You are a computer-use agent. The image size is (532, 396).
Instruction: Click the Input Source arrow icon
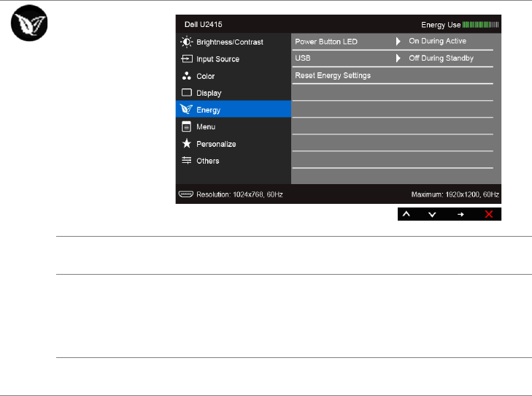coord(187,58)
